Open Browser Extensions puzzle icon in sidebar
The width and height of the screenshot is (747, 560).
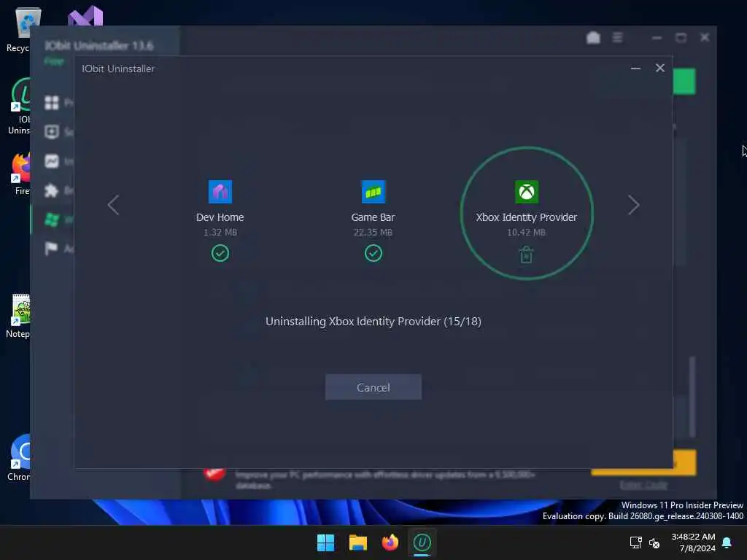(x=52, y=190)
